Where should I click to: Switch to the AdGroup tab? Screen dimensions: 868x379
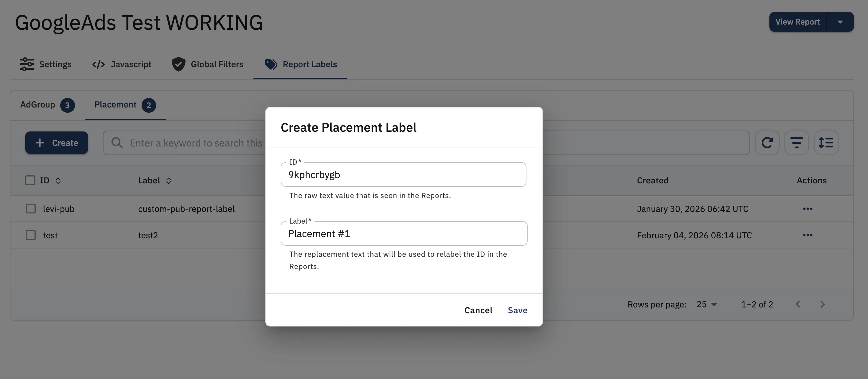[37, 105]
